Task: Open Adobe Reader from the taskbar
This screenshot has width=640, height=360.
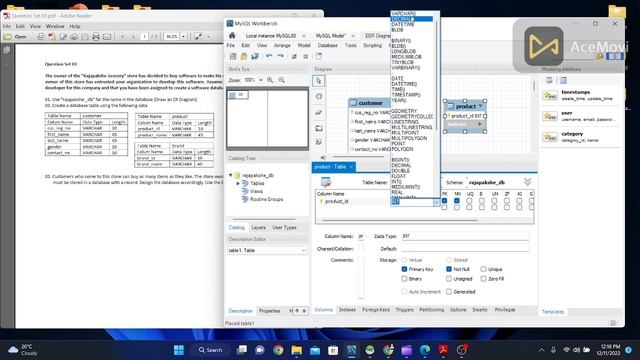Action: tap(443, 350)
